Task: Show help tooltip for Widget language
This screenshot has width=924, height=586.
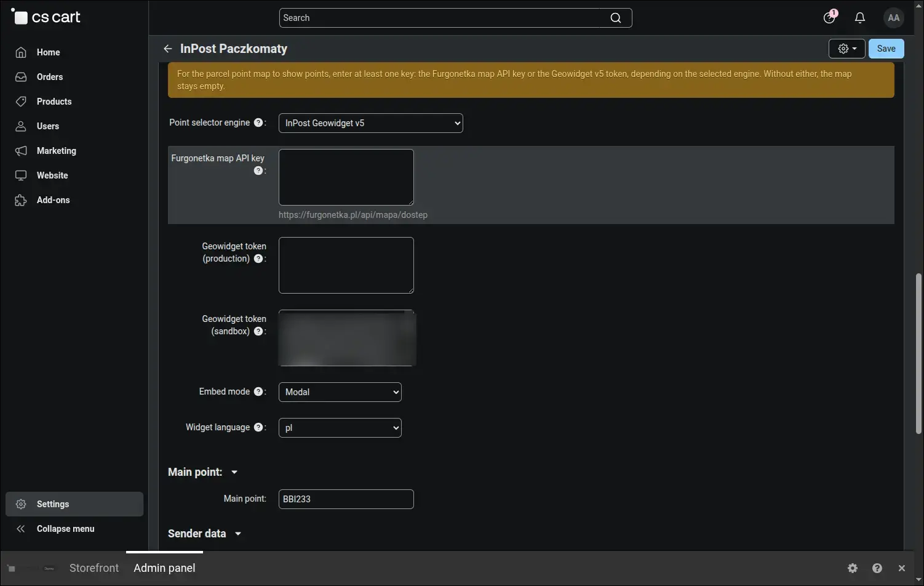Action: pos(258,427)
